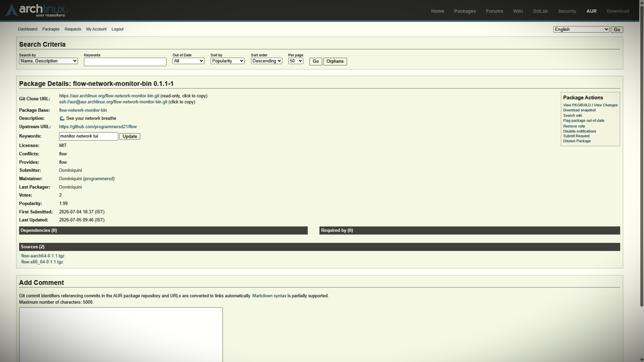Open the Requests link
644x362 pixels.
pyautogui.click(x=73, y=29)
